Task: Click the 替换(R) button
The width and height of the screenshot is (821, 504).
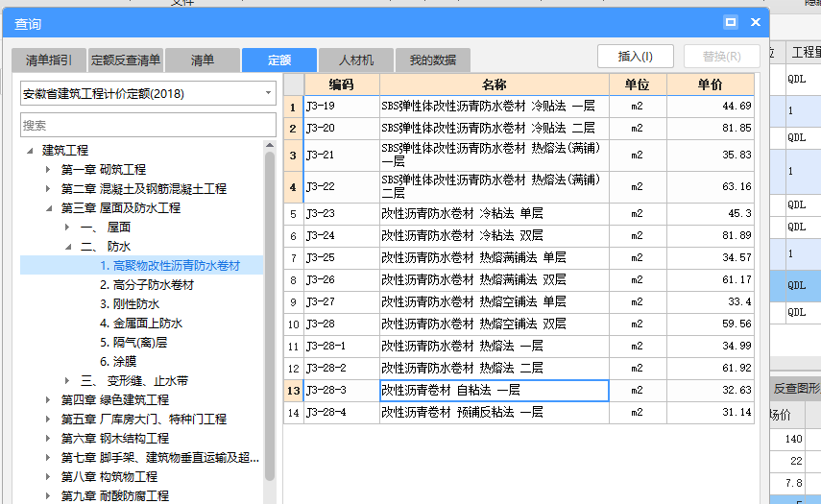Action: point(721,56)
